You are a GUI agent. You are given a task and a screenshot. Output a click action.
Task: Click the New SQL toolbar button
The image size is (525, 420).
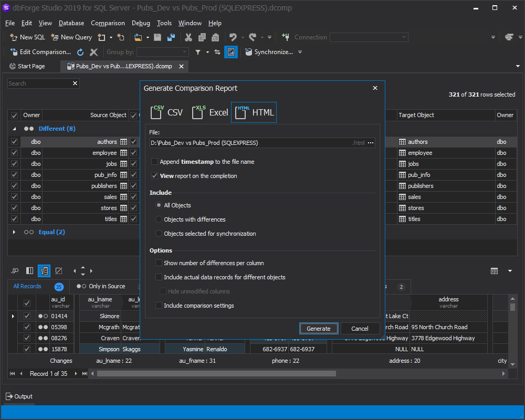coord(27,37)
